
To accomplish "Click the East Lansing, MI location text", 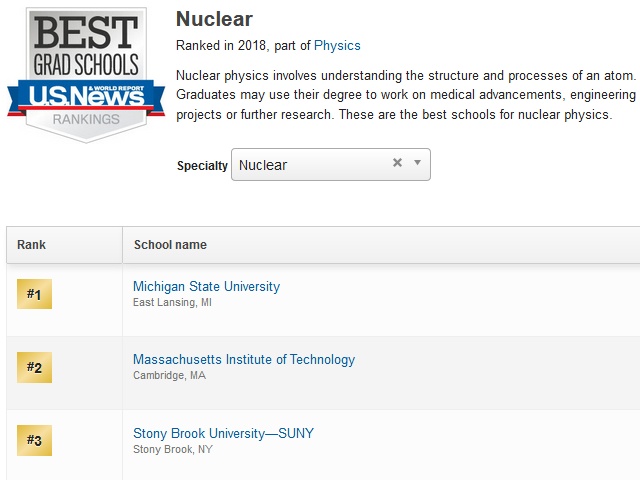I will [172, 302].
